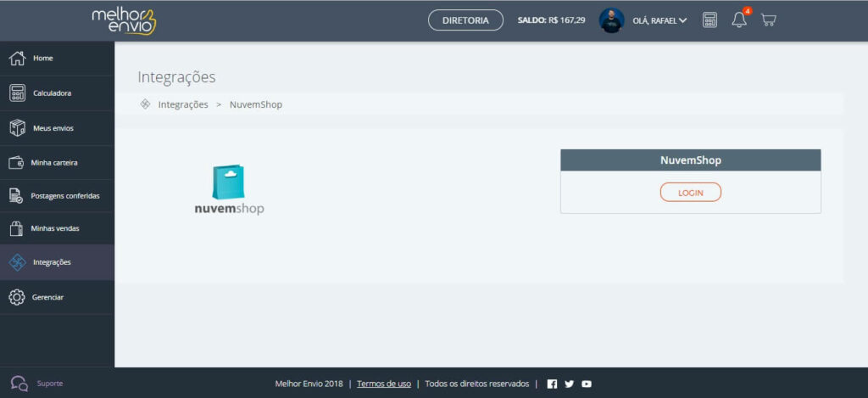Open the shopping cart icon
The image size is (868, 398).
pyautogui.click(x=768, y=20)
